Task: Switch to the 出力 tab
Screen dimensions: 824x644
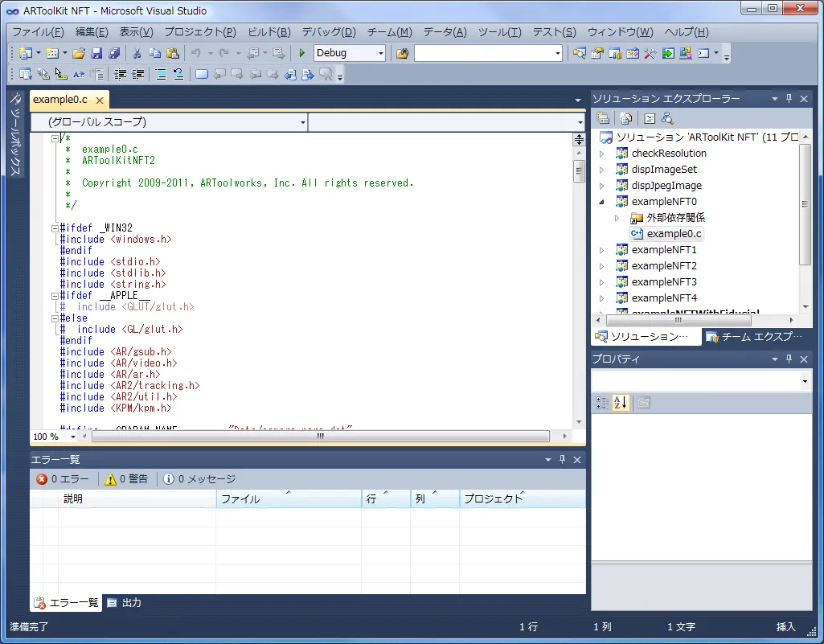Action: tap(125, 602)
